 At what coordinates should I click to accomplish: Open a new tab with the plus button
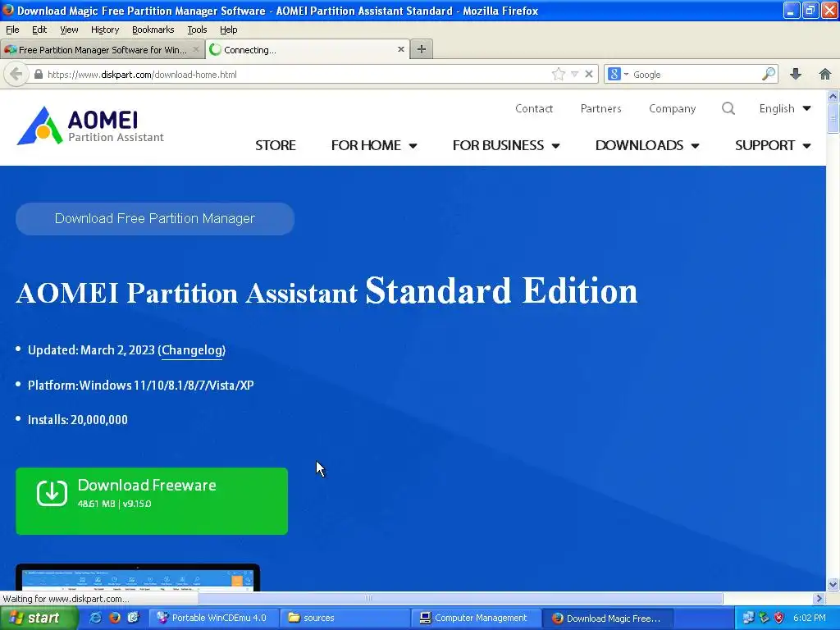pos(422,49)
